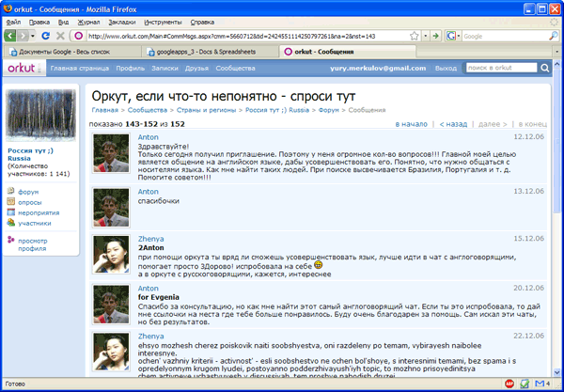Viewport: 564px width, 392px height.
Task: Open Справка menu
Action: pyautogui.click(x=202, y=23)
